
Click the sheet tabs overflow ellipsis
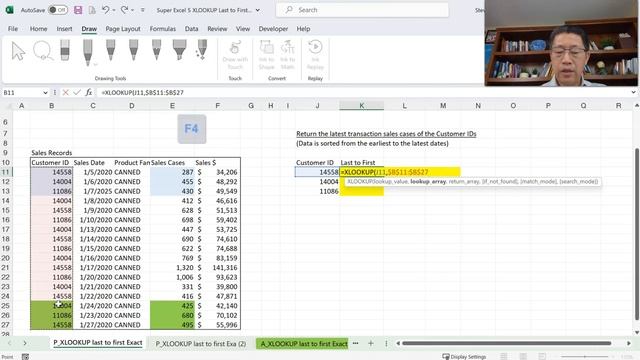[x=356, y=344]
